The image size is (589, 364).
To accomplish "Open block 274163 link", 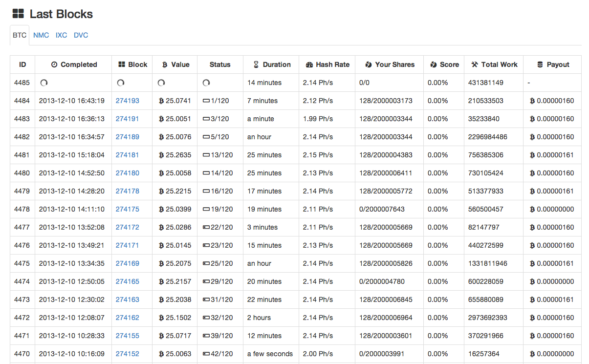I will tap(128, 300).
